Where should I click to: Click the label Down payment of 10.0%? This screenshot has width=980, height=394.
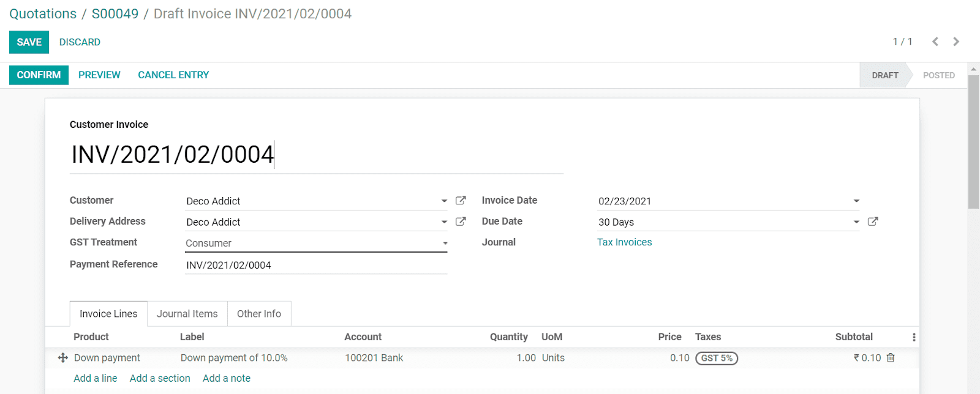(234, 358)
